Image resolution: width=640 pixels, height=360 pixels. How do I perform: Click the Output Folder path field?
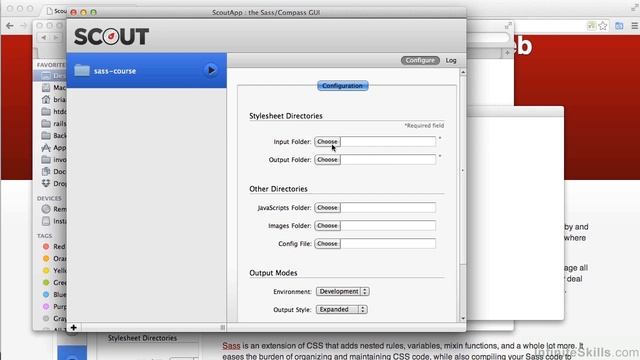coord(388,160)
